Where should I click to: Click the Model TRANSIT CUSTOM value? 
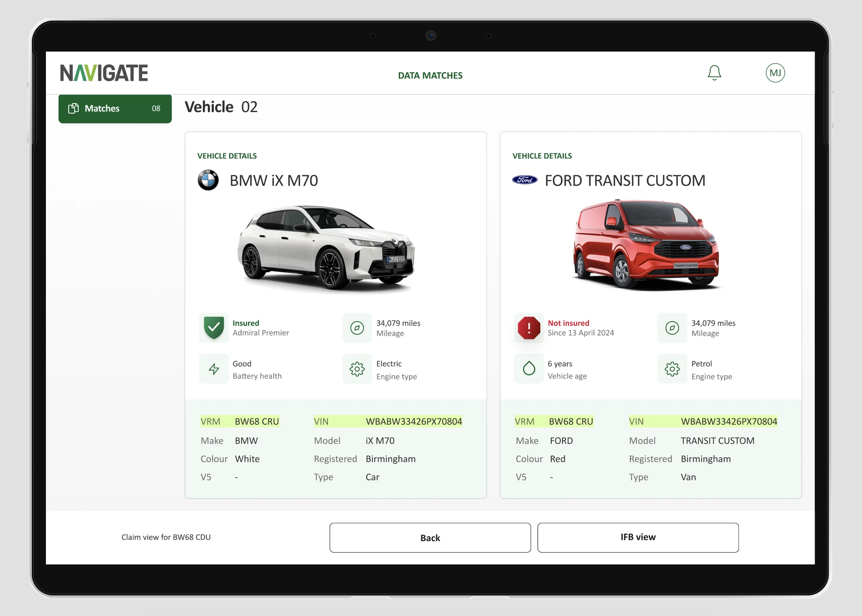tap(717, 440)
